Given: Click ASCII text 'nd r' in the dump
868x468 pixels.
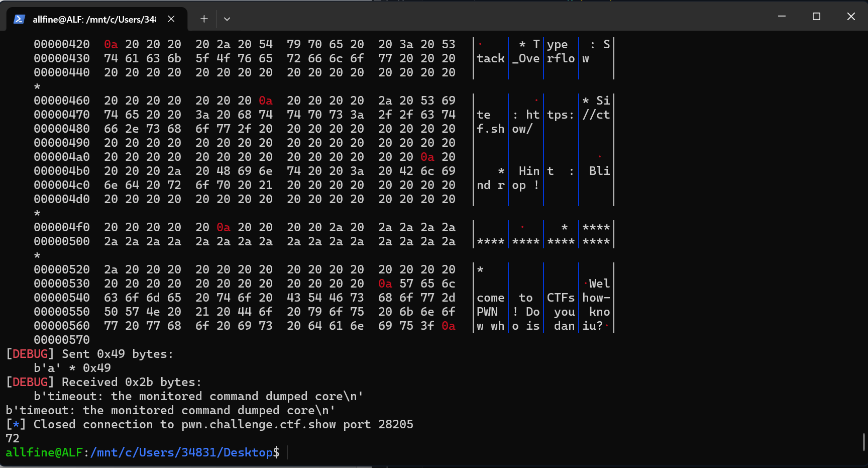Looking at the screenshot, I should 491,185.
